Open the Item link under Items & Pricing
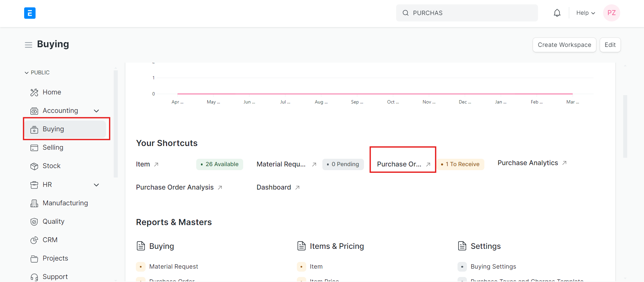 [x=316, y=267]
